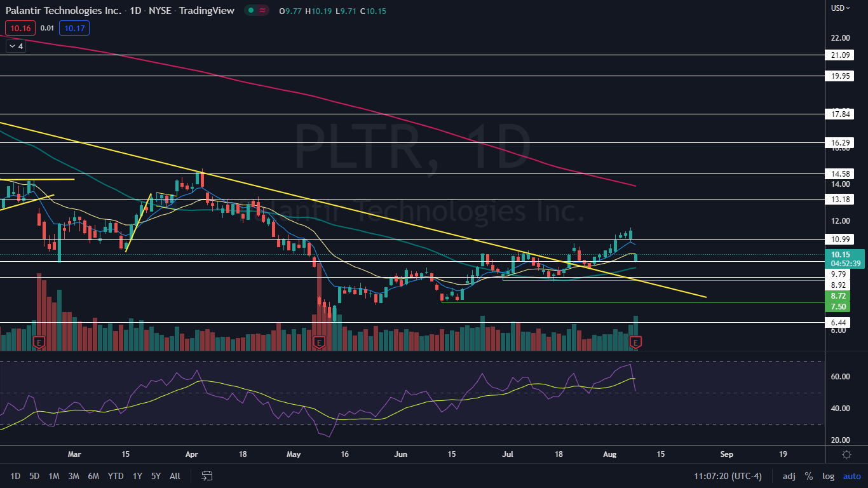The image size is (868, 488).
Task: Select the 1Y time range
Action: (137, 476)
